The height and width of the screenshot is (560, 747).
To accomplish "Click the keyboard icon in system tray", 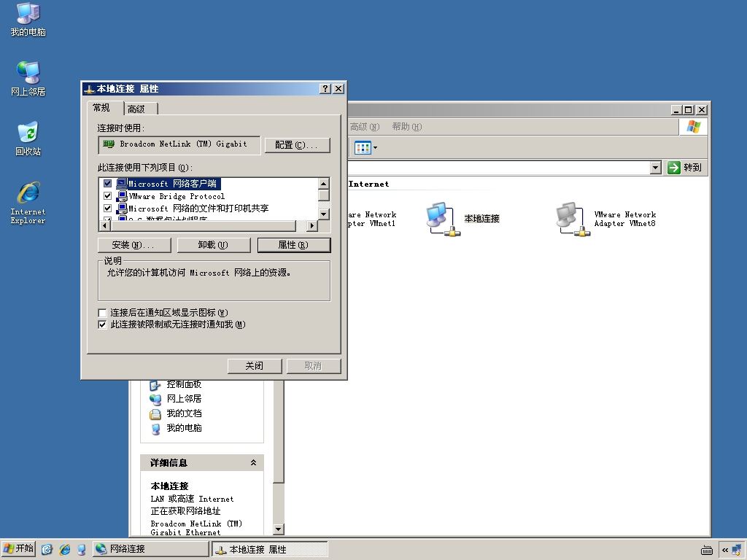I will 706,550.
